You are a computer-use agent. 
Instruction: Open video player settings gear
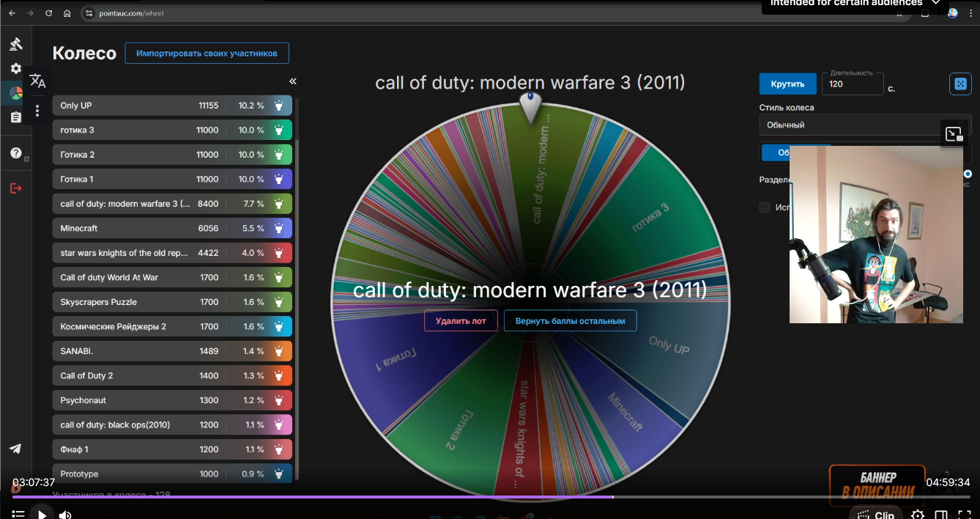point(917,515)
